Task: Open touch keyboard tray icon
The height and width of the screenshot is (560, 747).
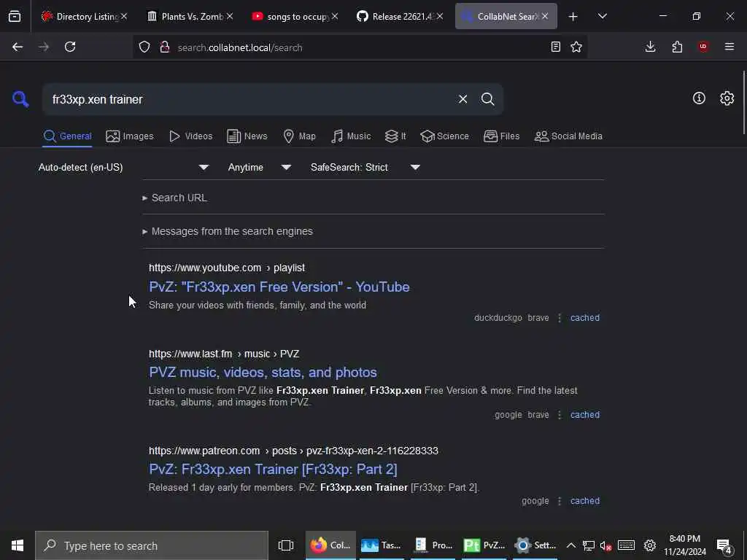Action: [626, 545]
